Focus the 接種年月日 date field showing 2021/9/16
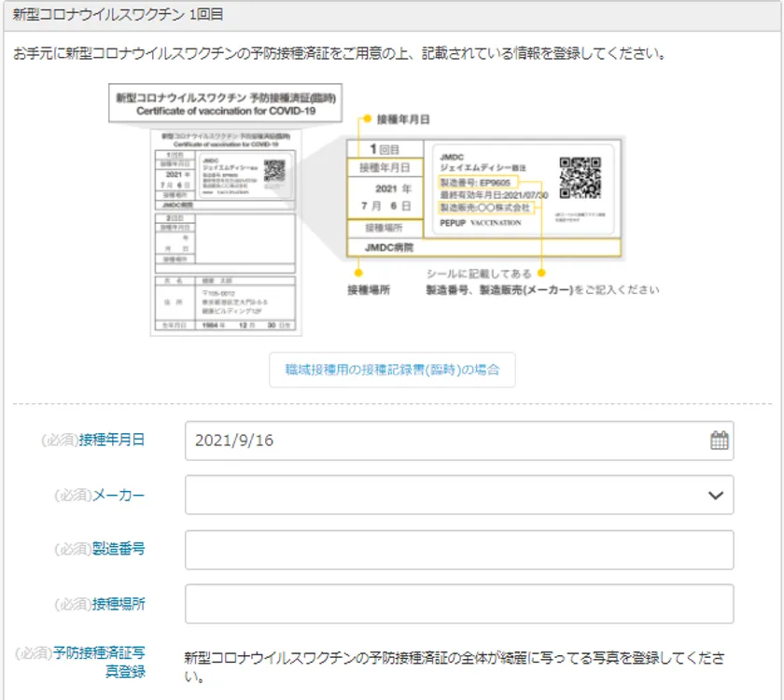The image size is (784, 700). click(x=439, y=441)
